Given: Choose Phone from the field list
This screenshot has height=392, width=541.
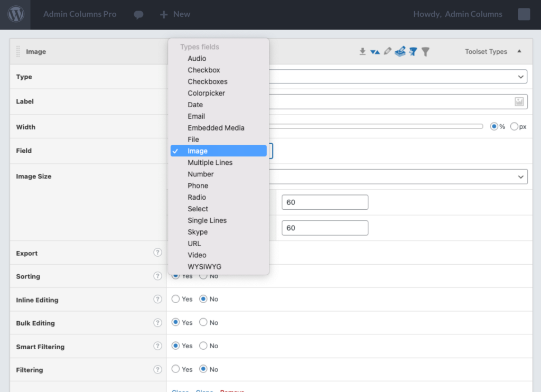Looking at the screenshot, I should 218,185.
